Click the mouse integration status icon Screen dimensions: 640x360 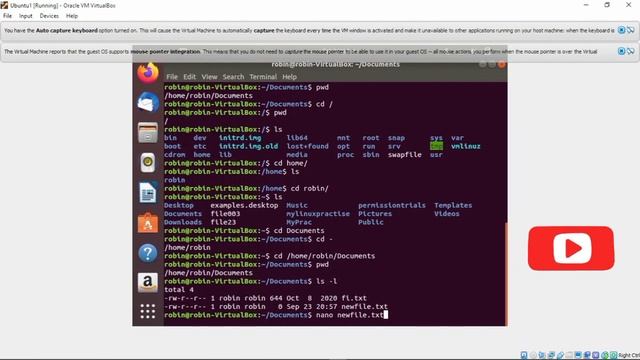pos(605,355)
